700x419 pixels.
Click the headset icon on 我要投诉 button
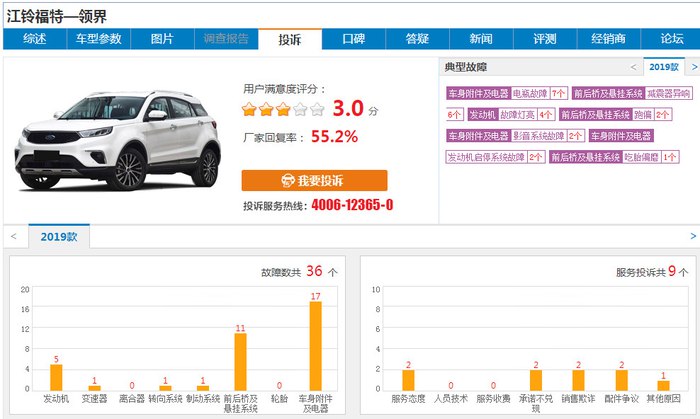click(288, 181)
